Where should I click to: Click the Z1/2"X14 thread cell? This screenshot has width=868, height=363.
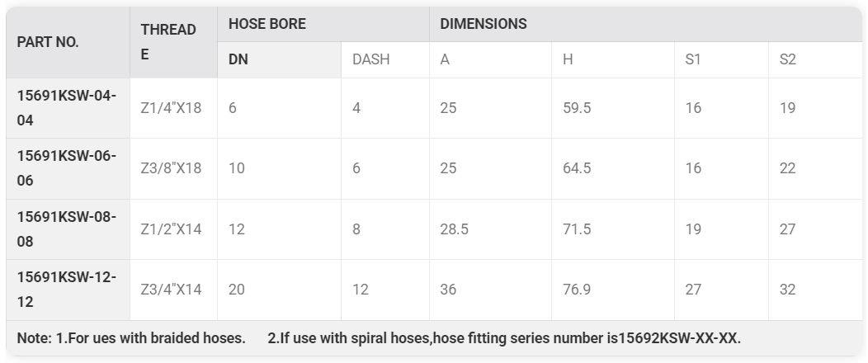(x=171, y=229)
